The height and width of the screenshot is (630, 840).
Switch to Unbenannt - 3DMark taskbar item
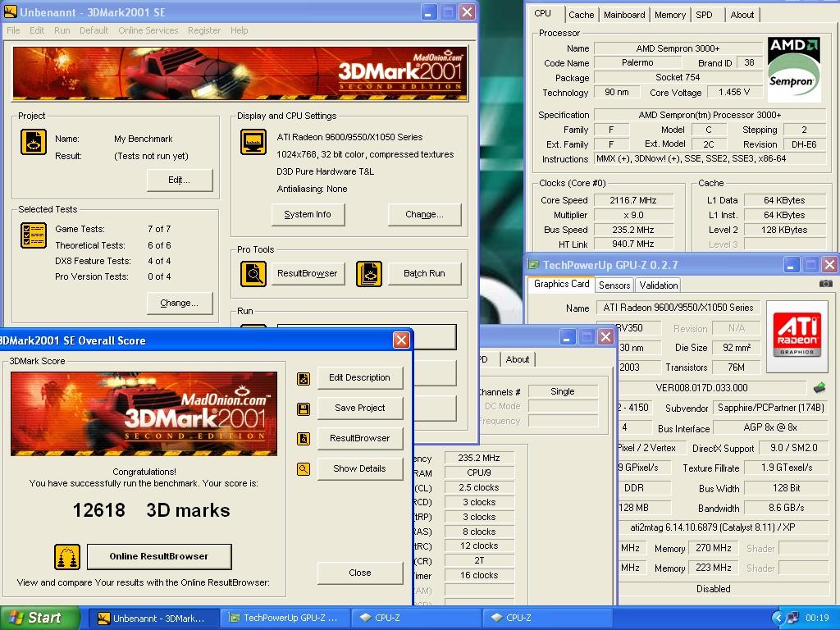[x=153, y=619]
